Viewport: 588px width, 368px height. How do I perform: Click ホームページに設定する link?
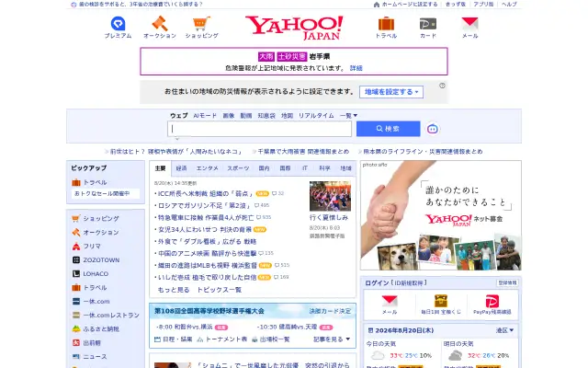tap(406, 4)
